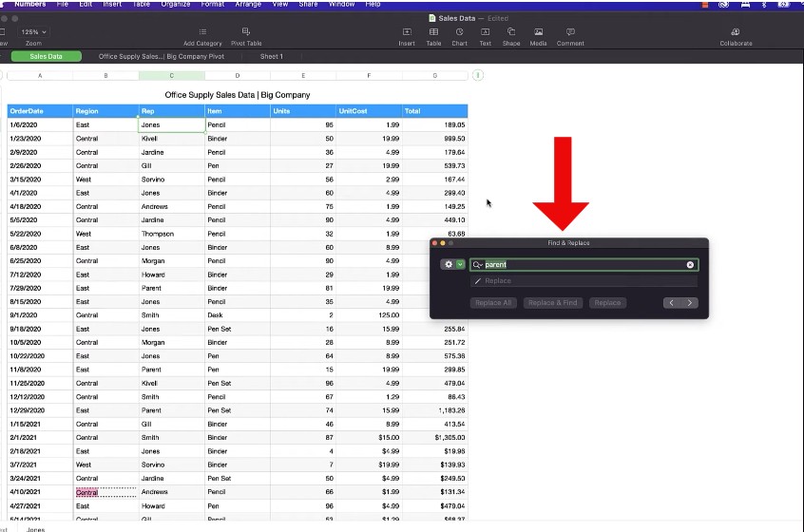Open Find & Replace gear options
This screenshot has width=804, height=532.
tap(449, 264)
